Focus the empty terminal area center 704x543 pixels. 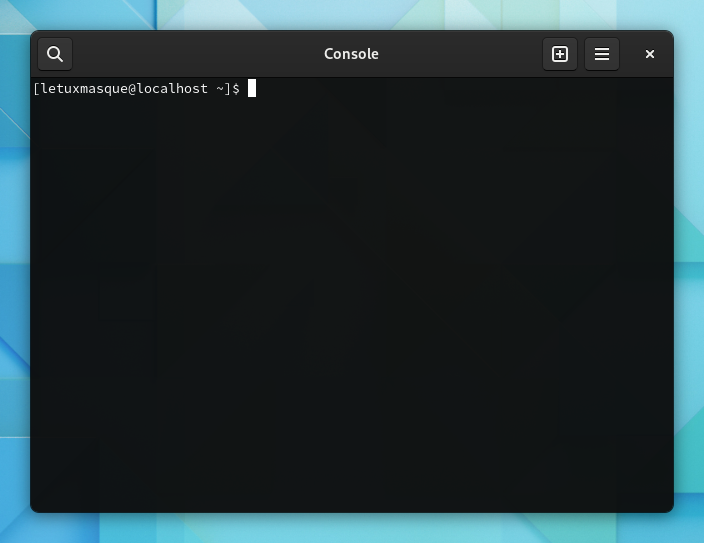(x=351, y=300)
